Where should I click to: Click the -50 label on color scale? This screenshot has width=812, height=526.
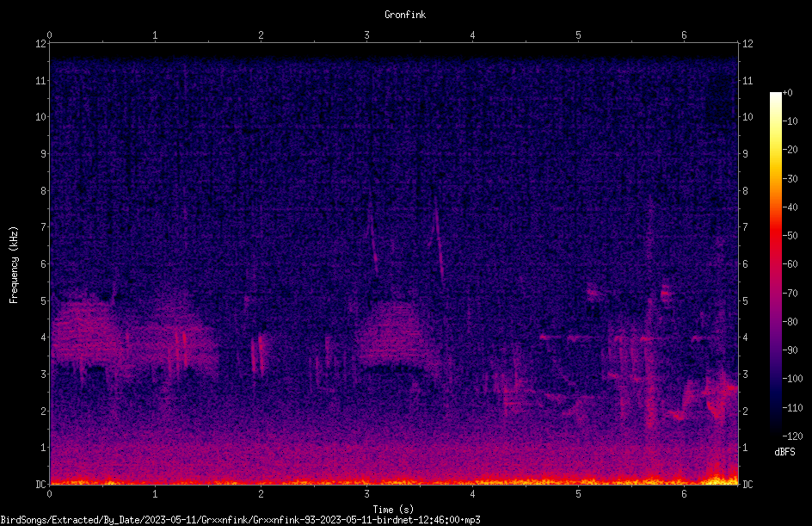click(x=790, y=235)
